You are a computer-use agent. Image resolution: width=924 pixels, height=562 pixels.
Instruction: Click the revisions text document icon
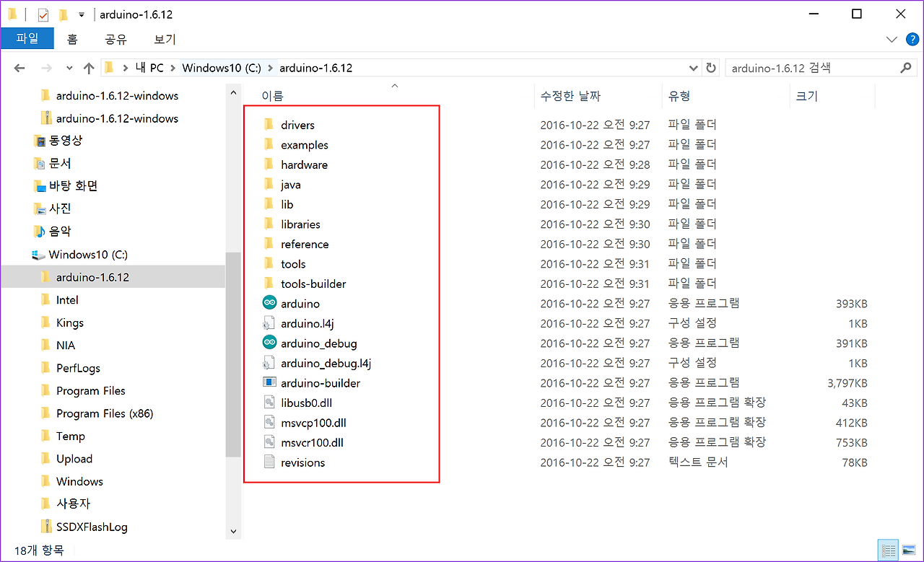pyautogui.click(x=269, y=462)
